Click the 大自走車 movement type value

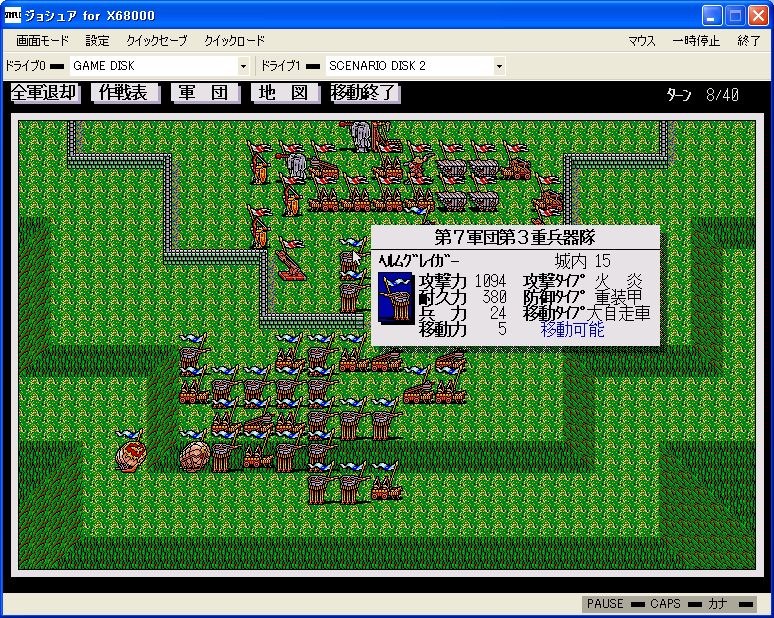[x=618, y=313]
